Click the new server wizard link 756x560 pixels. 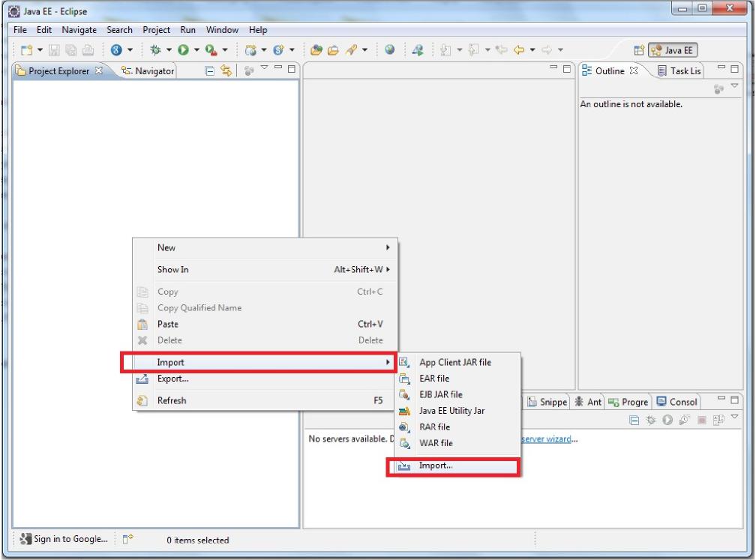(549, 439)
